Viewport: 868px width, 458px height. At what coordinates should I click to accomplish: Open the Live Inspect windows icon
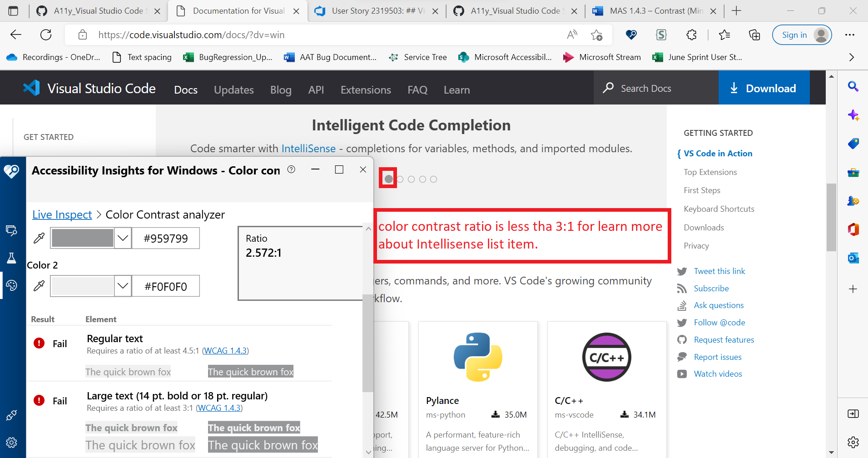[x=12, y=230]
